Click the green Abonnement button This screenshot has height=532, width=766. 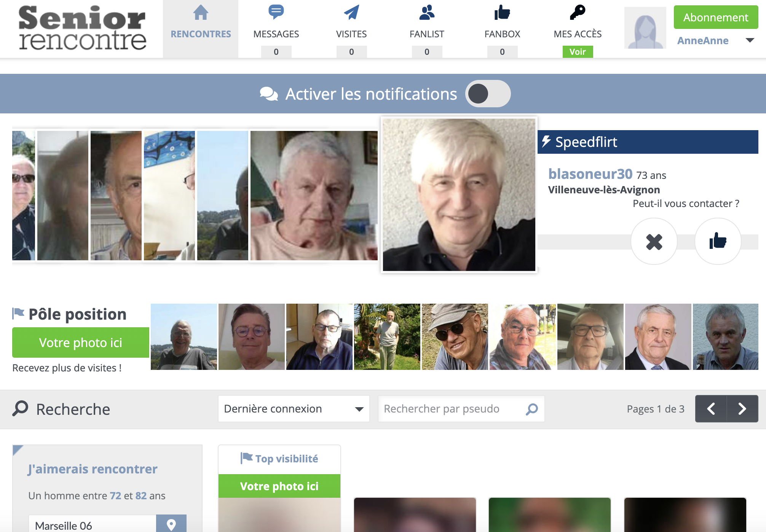point(716,17)
